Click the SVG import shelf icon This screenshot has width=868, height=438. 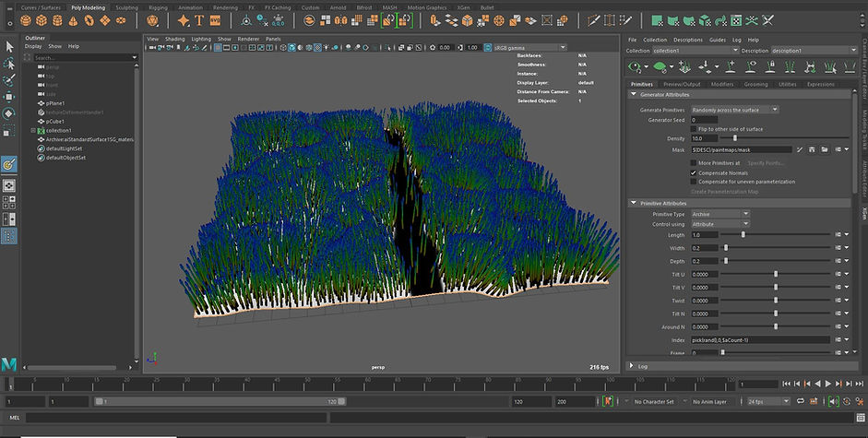215,20
